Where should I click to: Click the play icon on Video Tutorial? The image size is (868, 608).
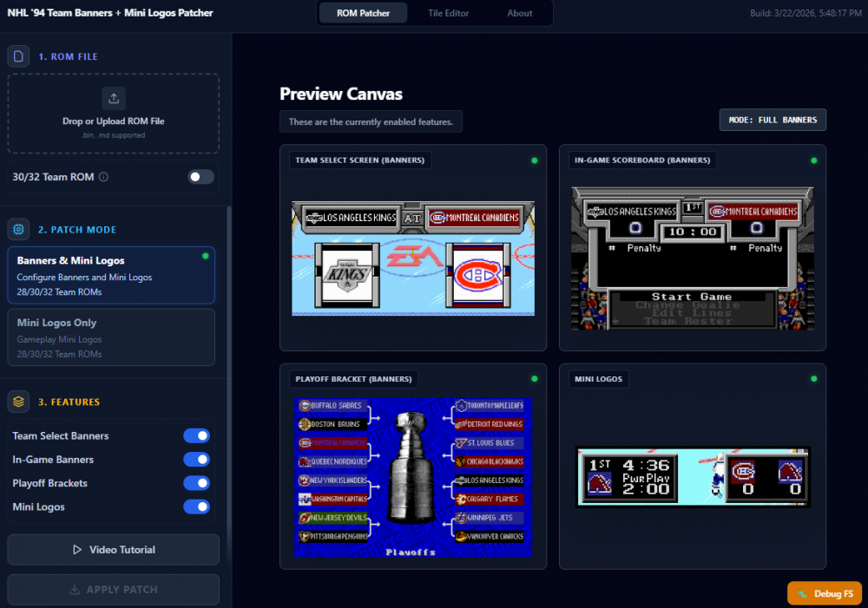(77, 550)
